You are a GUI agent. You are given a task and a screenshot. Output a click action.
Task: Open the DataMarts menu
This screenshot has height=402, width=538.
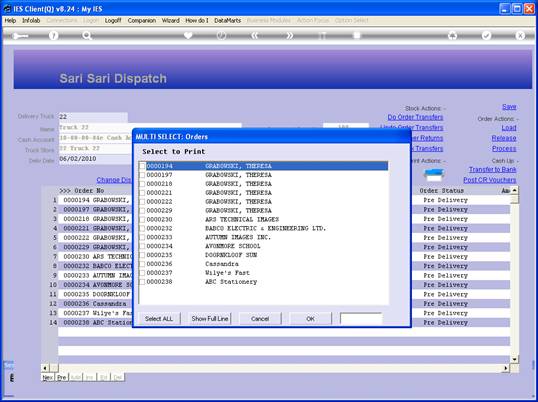pos(227,21)
